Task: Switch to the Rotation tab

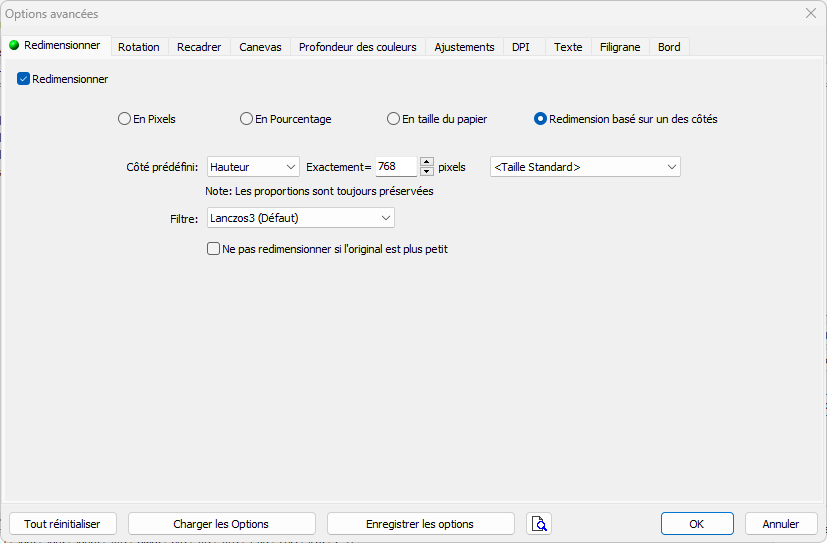Action: click(x=138, y=47)
